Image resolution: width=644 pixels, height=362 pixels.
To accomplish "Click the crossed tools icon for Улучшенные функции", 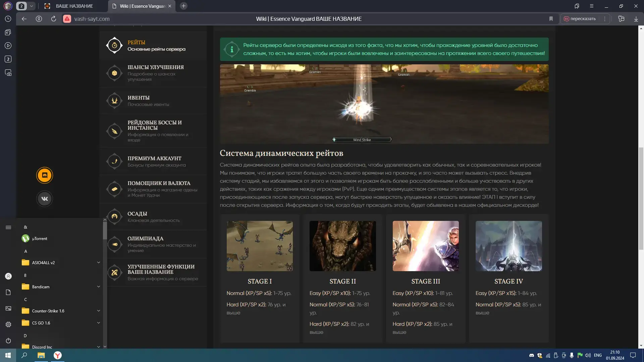I will click(x=114, y=272).
